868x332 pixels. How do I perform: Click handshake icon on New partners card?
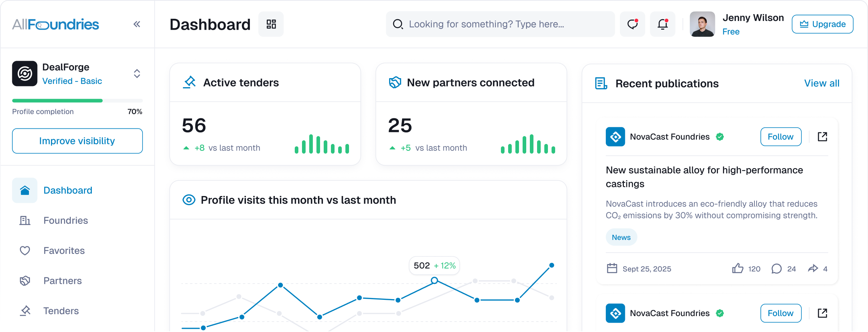[x=395, y=82]
